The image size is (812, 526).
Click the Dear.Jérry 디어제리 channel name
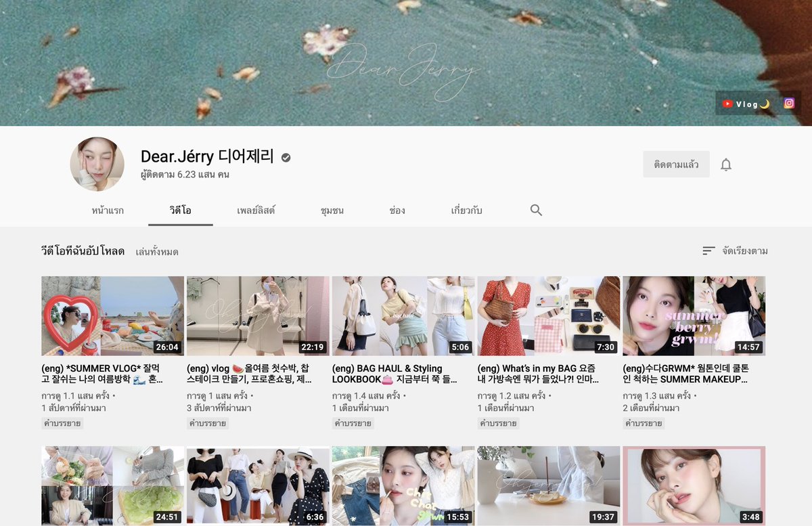tap(207, 156)
